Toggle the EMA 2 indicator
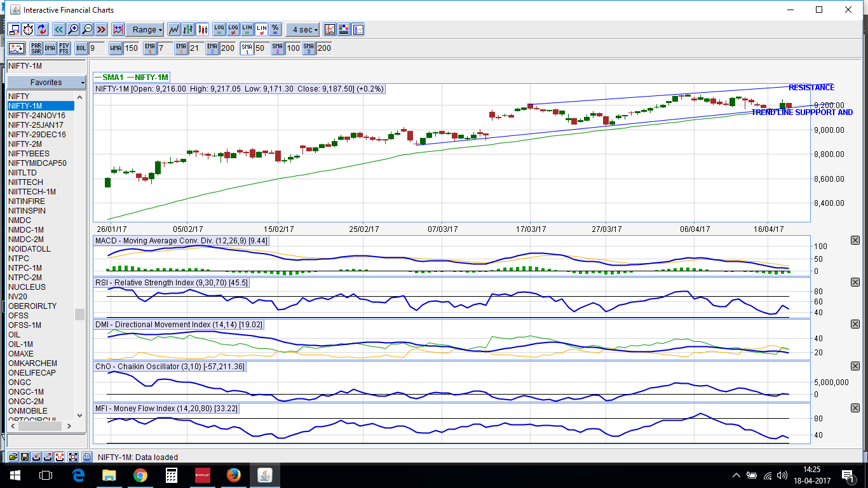The height and width of the screenshot is (488, 868). [181, 48]
